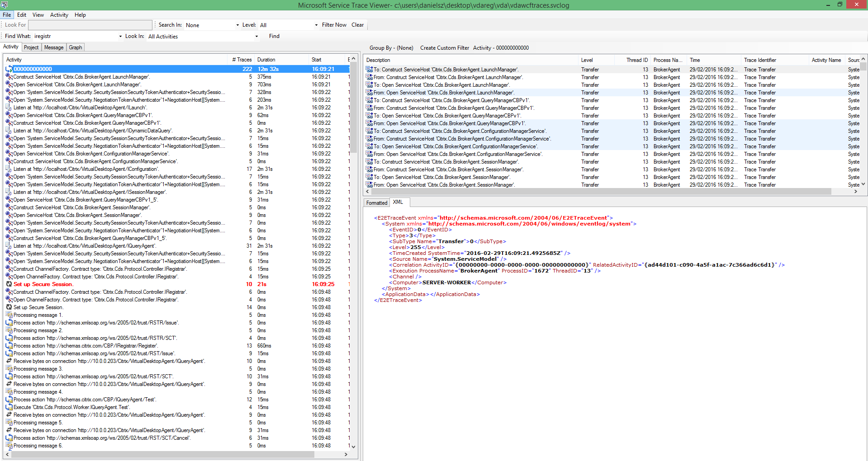Open the Edit menu
The image size is (868, 461).
22,15
